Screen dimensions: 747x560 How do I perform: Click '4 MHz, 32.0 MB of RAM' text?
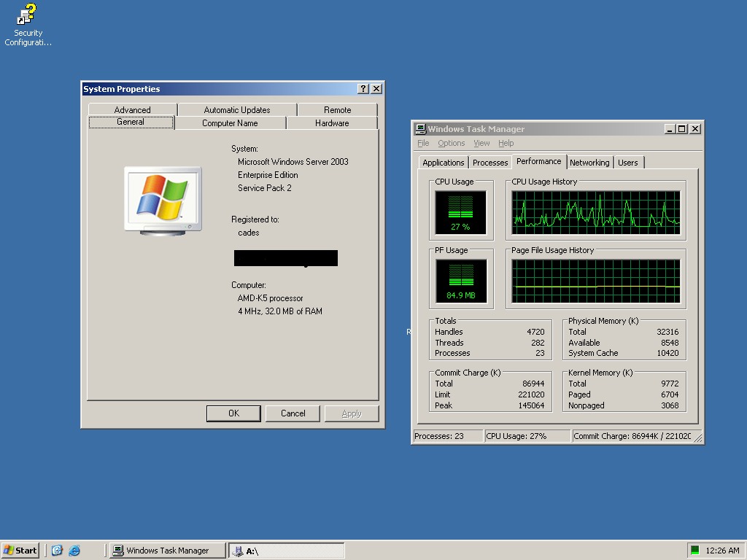point(279,311)
